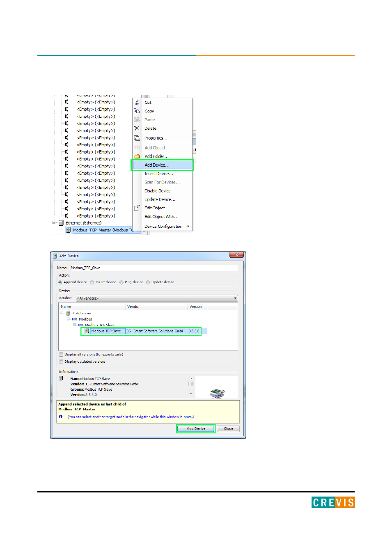The image size is (392, 554).
Task: Choose Add Device... from context menu
Action: (x=162, y=165)
